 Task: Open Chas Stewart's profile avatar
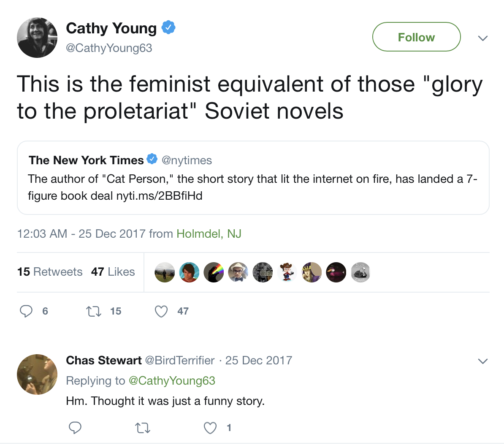[x=37, y=374]
